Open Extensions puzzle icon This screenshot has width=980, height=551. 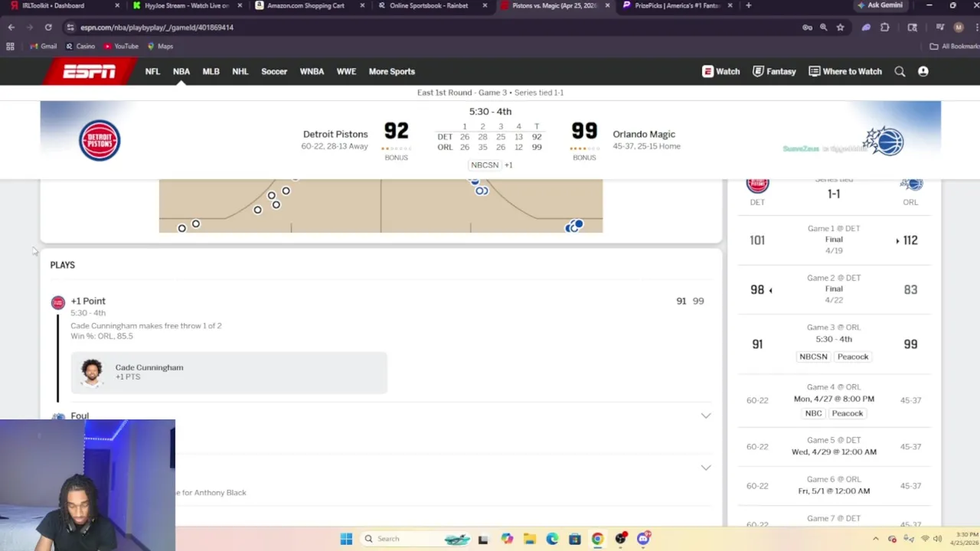[885, 28]
